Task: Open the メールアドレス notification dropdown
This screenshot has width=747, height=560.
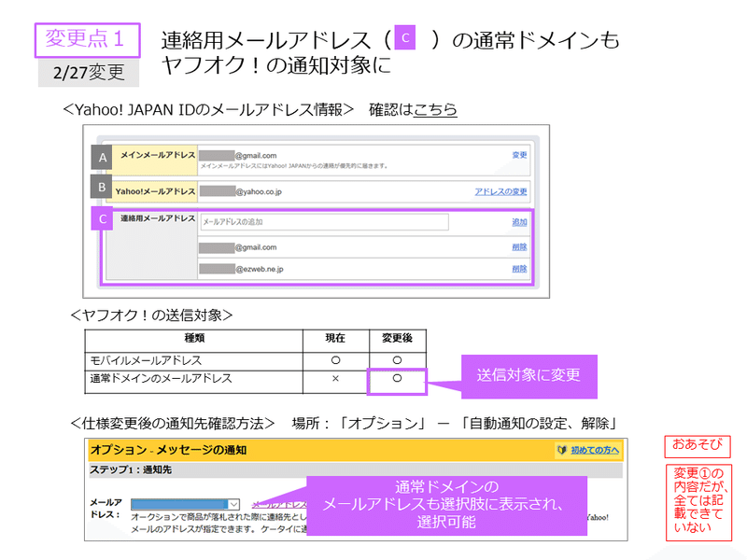Action: coord(185,504)
